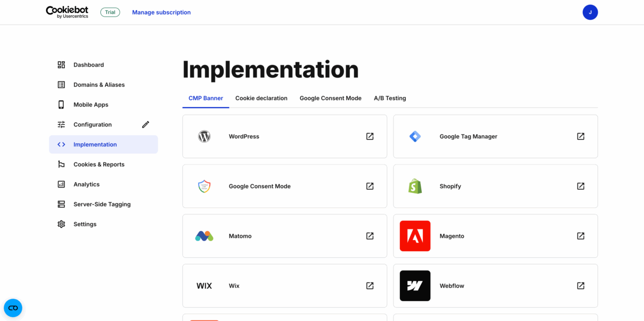The width and height of the screenshot is (644, 321).
Task: Click the Cookiebot consent widget button
Action: [x=13, y=308]
